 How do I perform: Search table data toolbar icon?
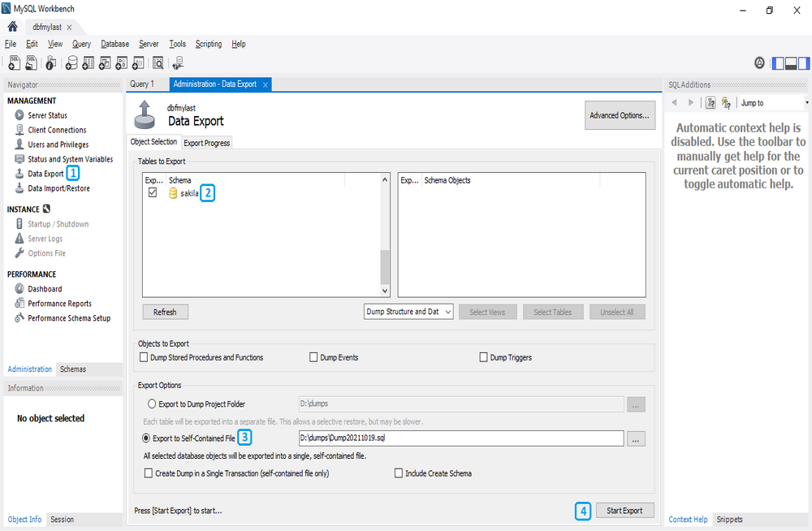[x=158, y=63]
